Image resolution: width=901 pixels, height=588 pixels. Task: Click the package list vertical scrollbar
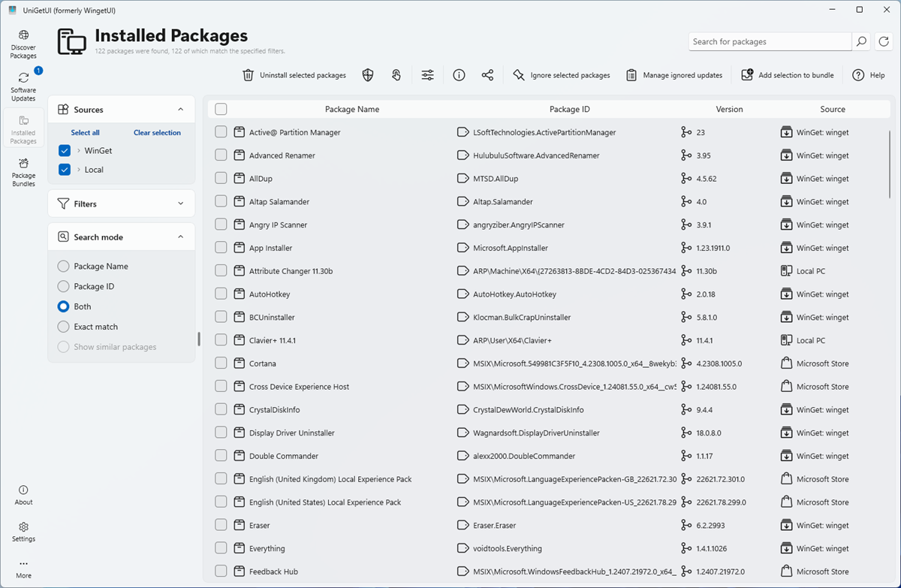(890, 164)
